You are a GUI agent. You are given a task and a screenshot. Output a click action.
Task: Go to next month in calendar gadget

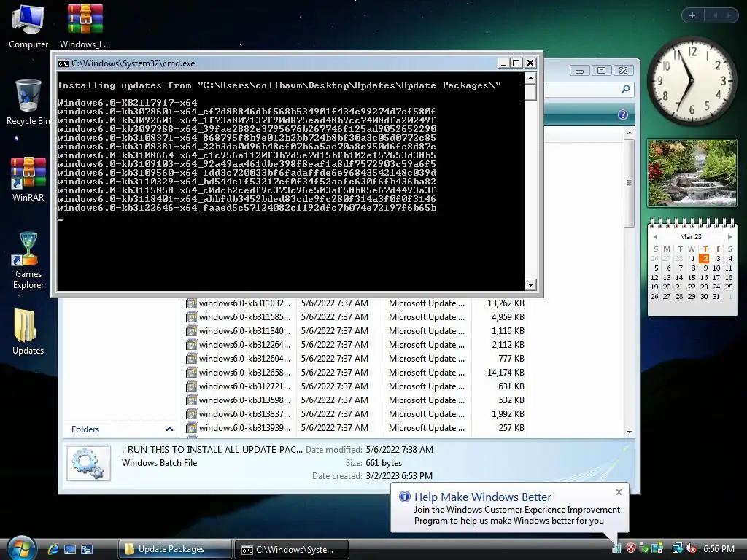click(729, 237)
